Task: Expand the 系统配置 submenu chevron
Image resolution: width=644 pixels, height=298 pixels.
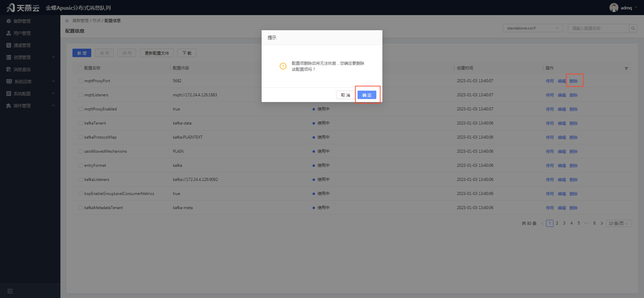Action: [53, 94]
